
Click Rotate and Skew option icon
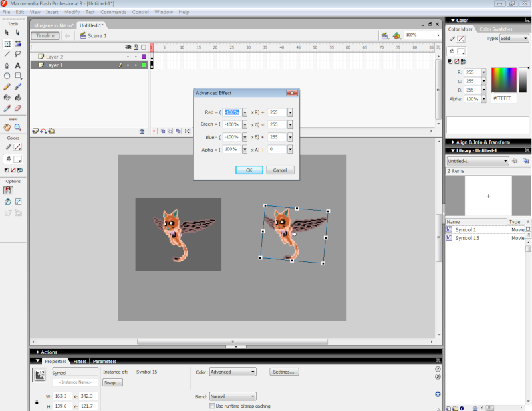pyautogui.click(x=7, y=202)
